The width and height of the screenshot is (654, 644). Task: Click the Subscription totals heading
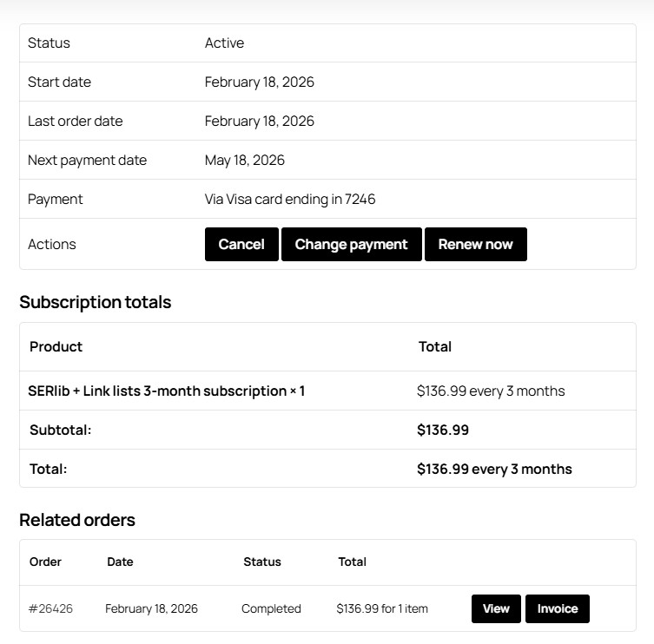pyautogui.click(x=95, y=302)
